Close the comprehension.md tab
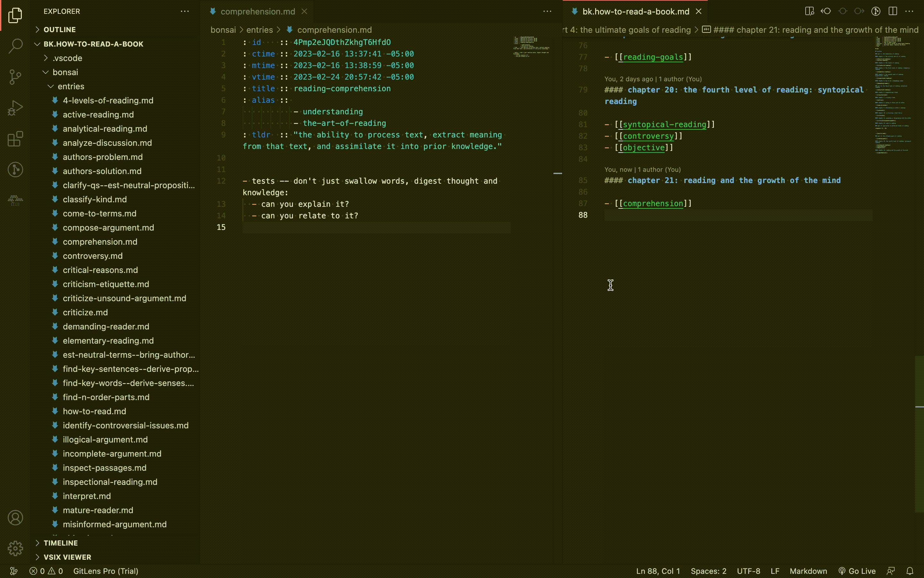The height and width of the screenshot is (578, 924). [x=304, y=12]
